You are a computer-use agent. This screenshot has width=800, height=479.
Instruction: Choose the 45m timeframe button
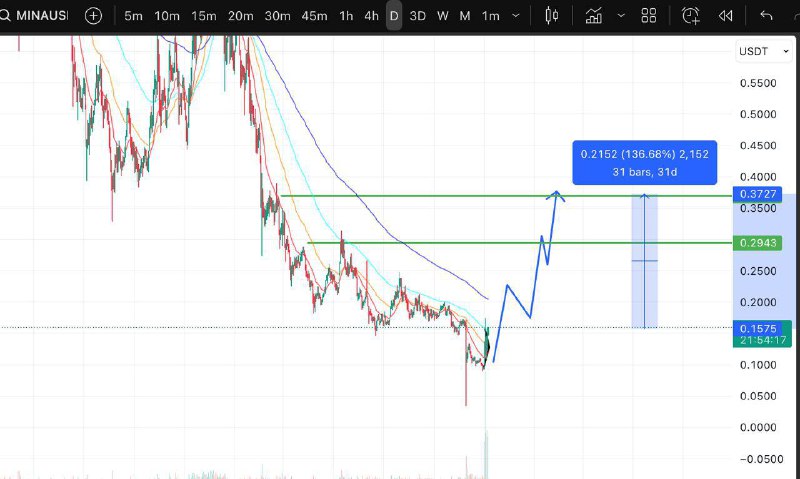[x=314, y=16]
